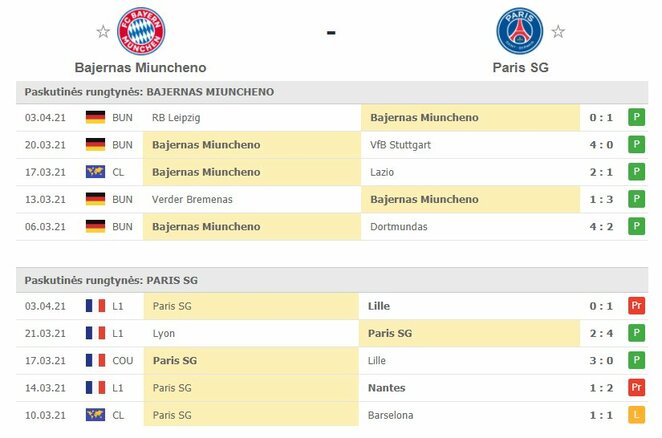The height and width of the screenshot is (438, 662).
Task: Click the Bayern Munich club logo
Action: (141, 31)
